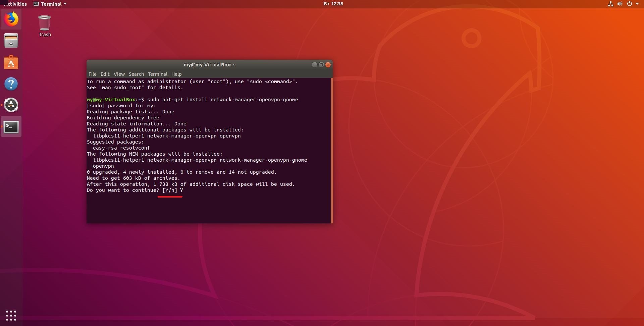Click 'easy-rsa resolvconf' suggested packages line

[x=121, y=148]
